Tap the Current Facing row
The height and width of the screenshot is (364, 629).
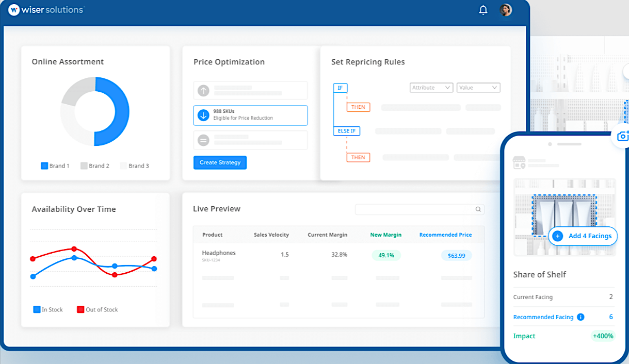coord(563,297)
